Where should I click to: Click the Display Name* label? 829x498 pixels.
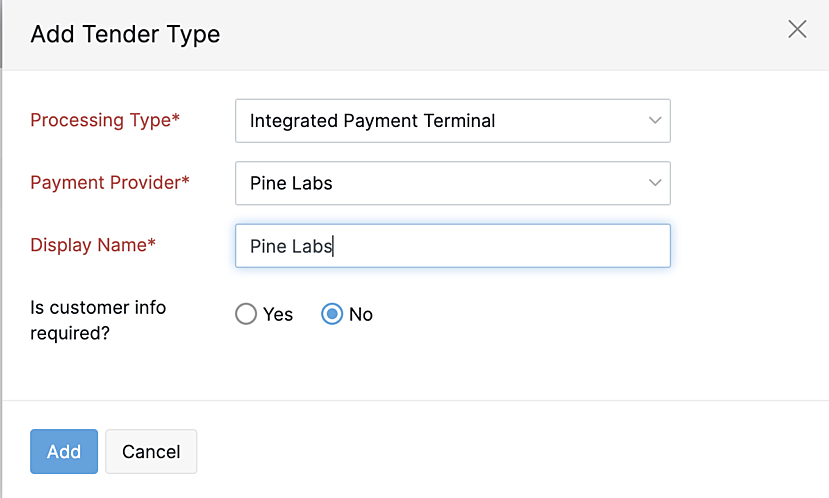pyautogui.click(x=93, y=245)
